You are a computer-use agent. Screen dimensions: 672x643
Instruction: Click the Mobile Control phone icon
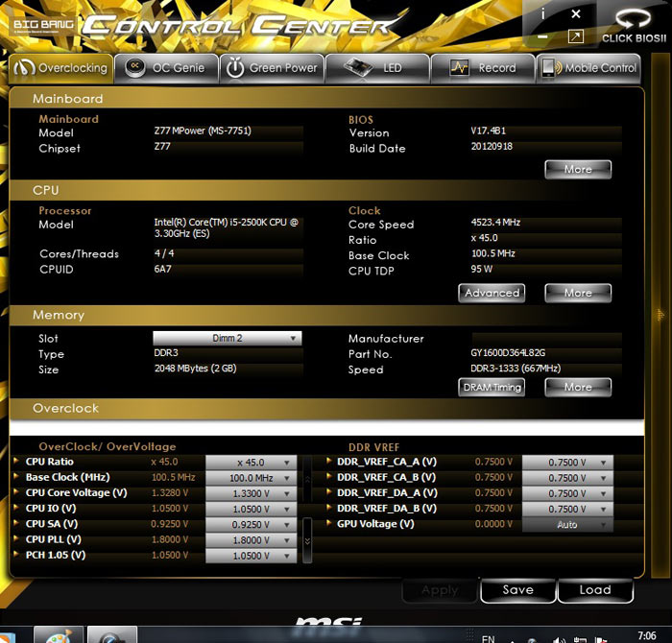click(552, 68)
